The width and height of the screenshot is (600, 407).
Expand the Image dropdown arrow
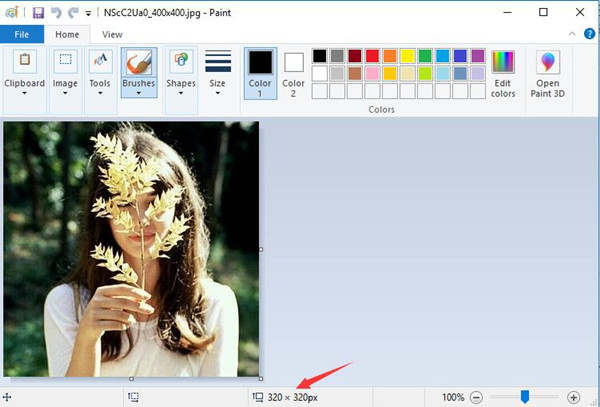pos(65,93)
